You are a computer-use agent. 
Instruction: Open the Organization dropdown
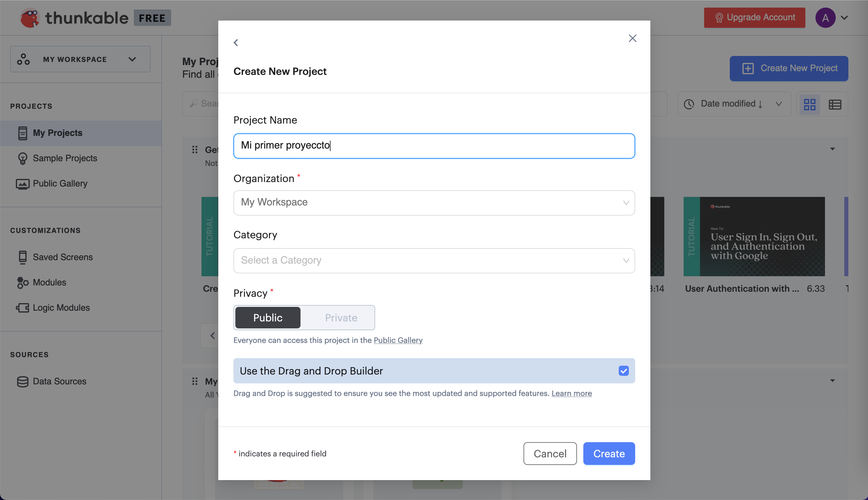(x=434, y=203)
